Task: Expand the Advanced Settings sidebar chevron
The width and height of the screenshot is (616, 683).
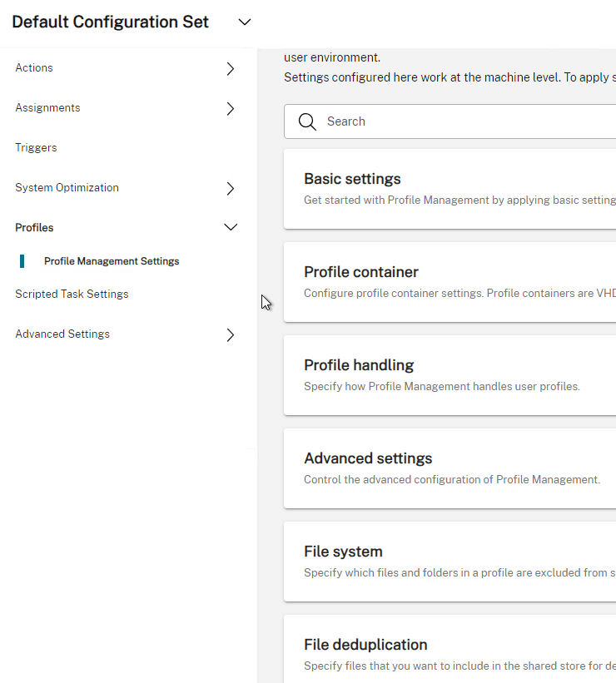Action: (x=231, y=334)
